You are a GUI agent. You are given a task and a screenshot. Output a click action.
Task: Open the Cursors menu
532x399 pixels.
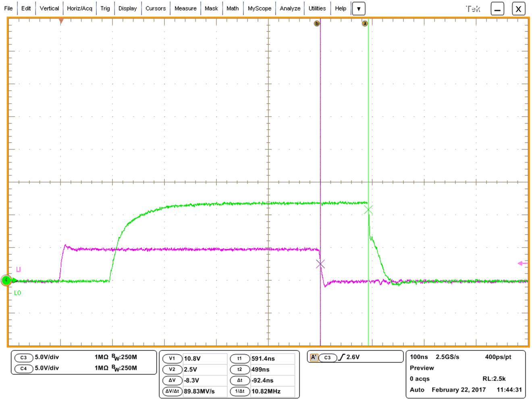156,8
